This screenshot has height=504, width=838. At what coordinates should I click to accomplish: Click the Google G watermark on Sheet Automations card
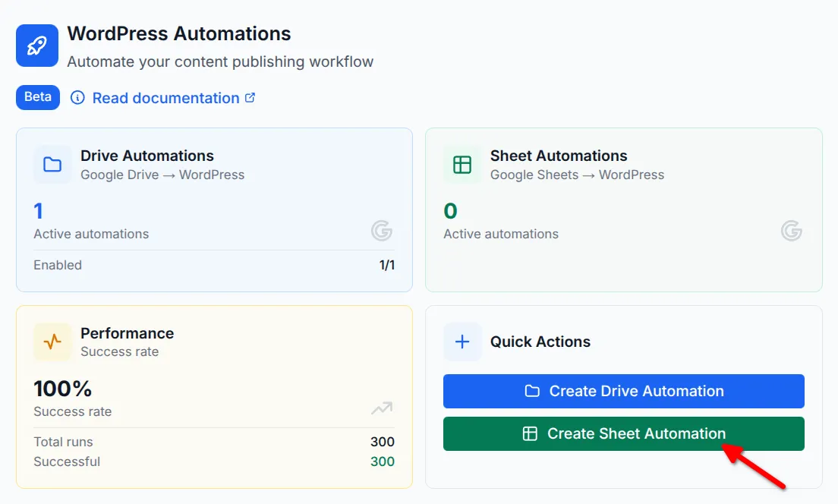coord(791,231)
